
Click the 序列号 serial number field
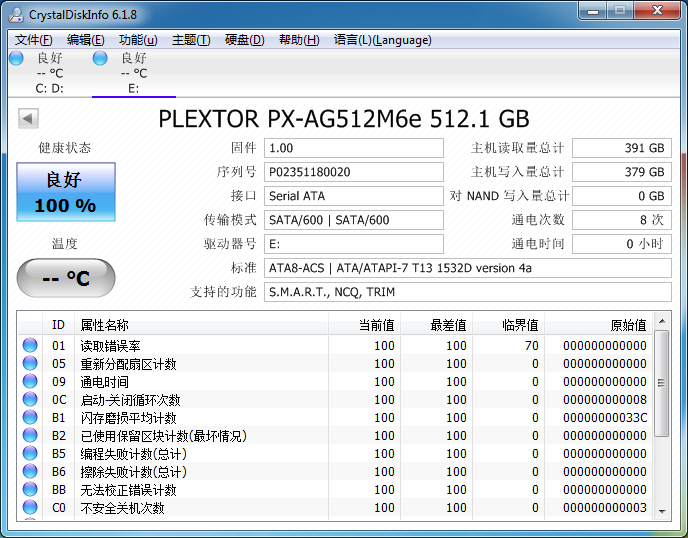[x=354, y=172]
